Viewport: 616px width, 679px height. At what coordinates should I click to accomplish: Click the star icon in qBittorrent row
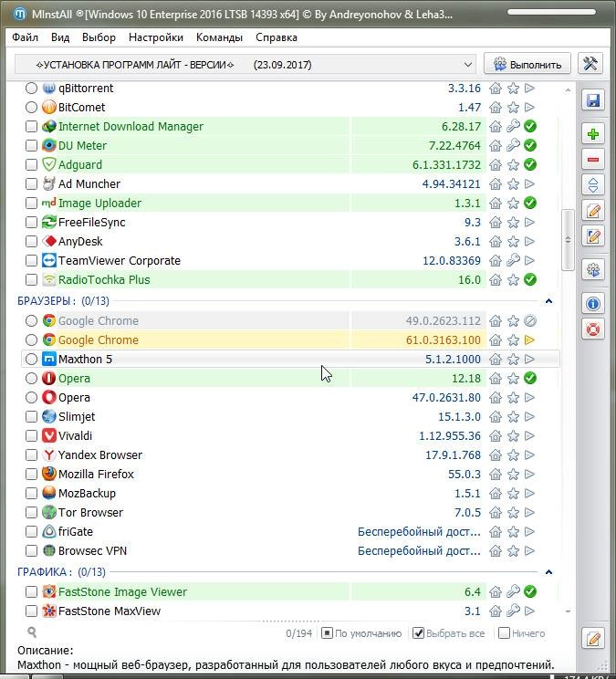[x=513, y=89]
